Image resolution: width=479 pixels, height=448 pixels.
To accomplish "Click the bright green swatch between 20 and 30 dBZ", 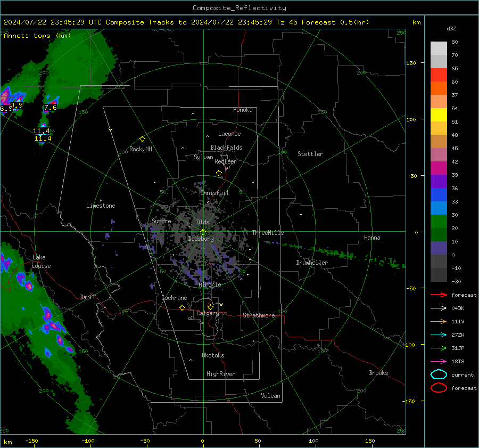I will tap(439, 222).
